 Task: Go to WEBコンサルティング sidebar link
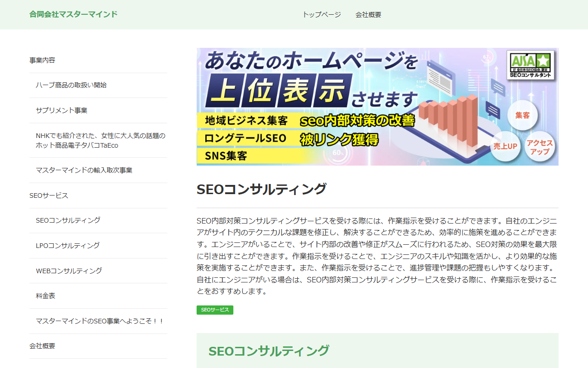coord(69,271)
